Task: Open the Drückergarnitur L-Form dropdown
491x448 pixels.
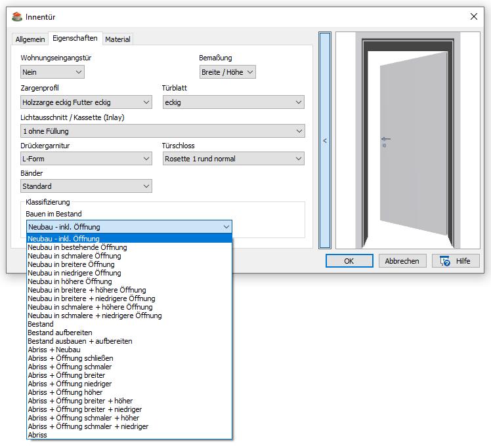Action: click(86, 159)
